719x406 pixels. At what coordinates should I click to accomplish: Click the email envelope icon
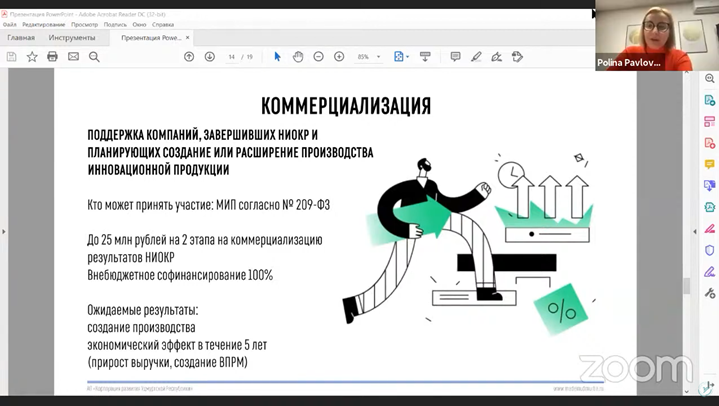click(x=74, y=57)
